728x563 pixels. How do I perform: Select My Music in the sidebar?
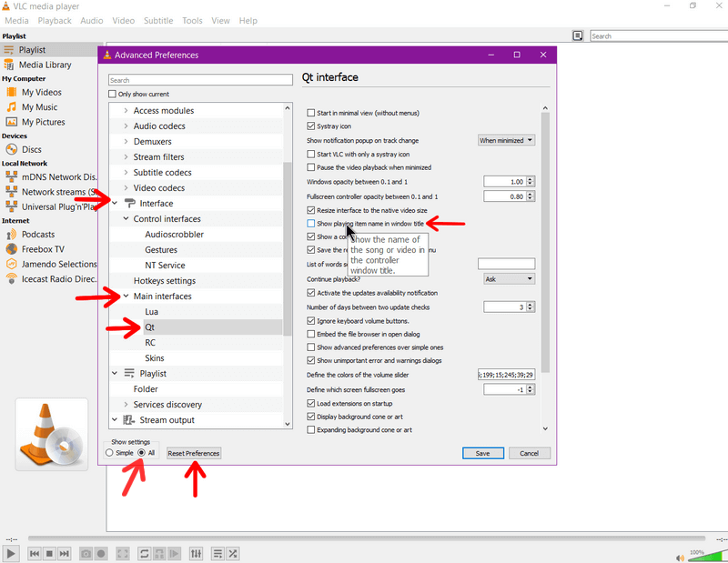tap(39, 107)
